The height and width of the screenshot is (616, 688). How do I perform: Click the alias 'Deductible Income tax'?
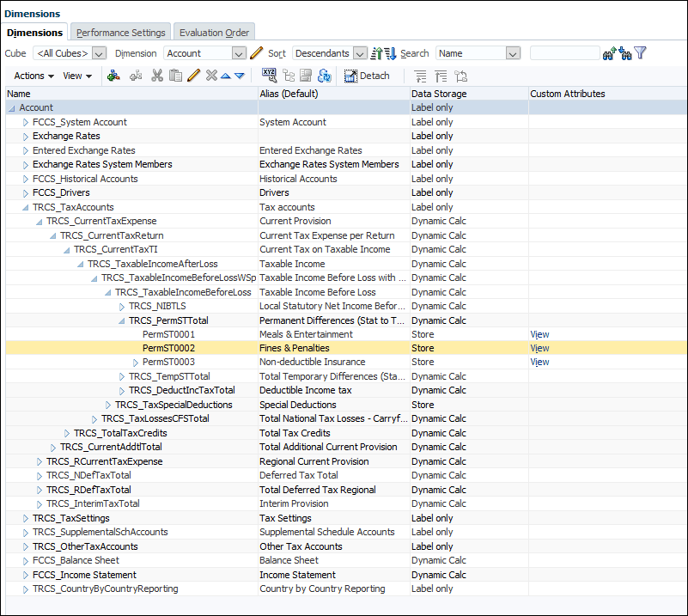pos(306,390)
